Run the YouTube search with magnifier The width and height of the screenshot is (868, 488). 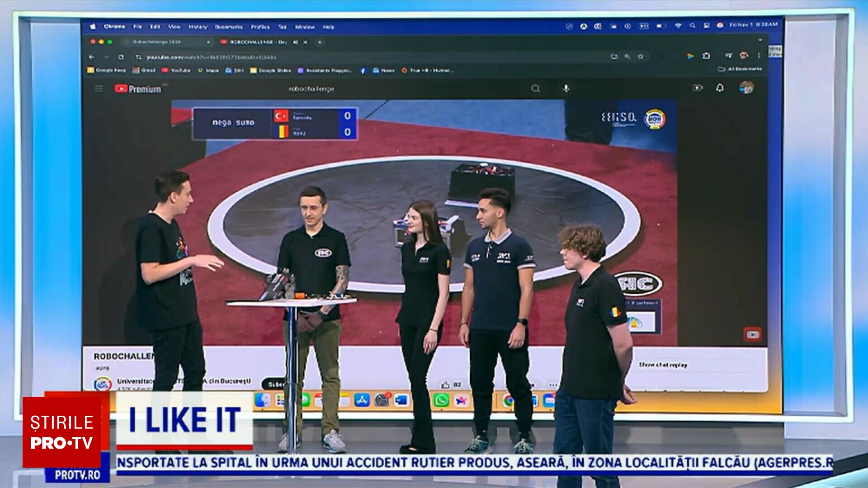click(x=536, y=89)
